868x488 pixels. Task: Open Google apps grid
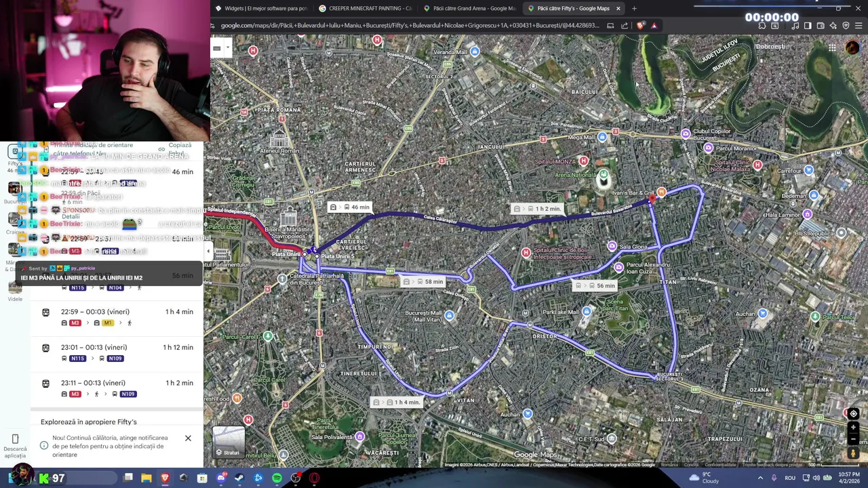[x=832, y=47]
